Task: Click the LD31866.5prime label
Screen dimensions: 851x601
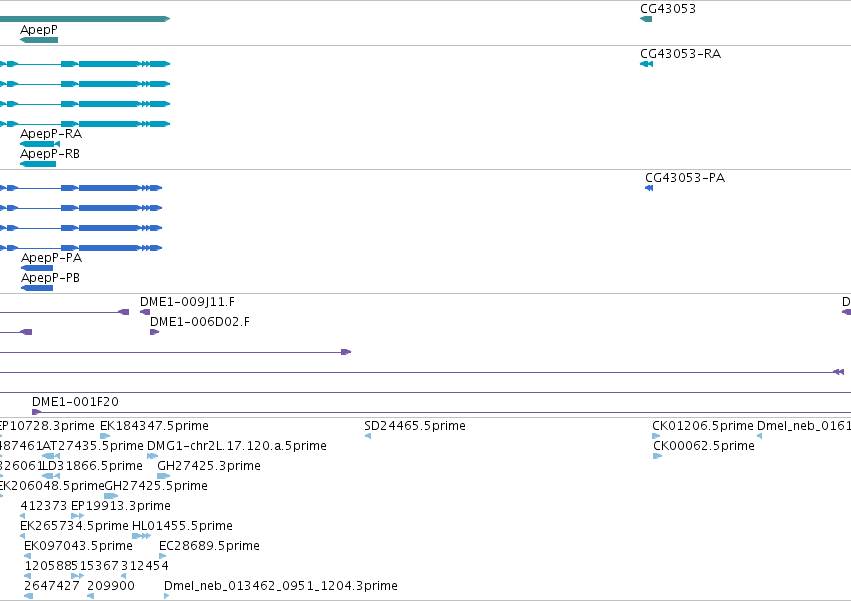Action: coord(92,466)
